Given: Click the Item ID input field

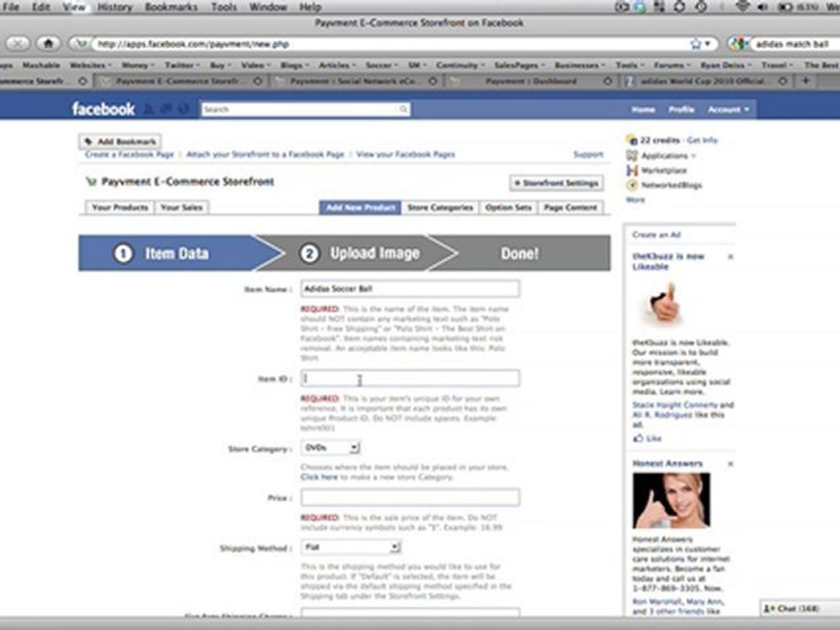Looking at the screenshot, I should click(410, 379).
